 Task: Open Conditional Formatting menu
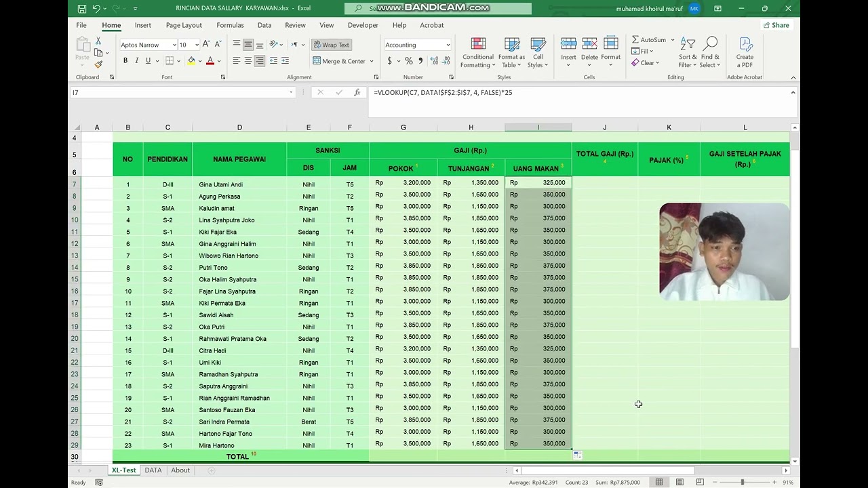click(478, 53)
